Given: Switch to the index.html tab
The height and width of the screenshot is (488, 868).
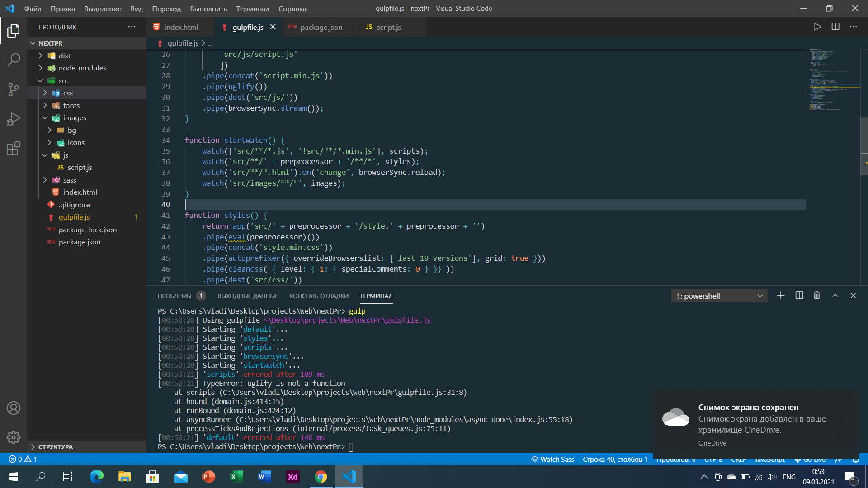Looking at the screenshot, I should [180, 27].
